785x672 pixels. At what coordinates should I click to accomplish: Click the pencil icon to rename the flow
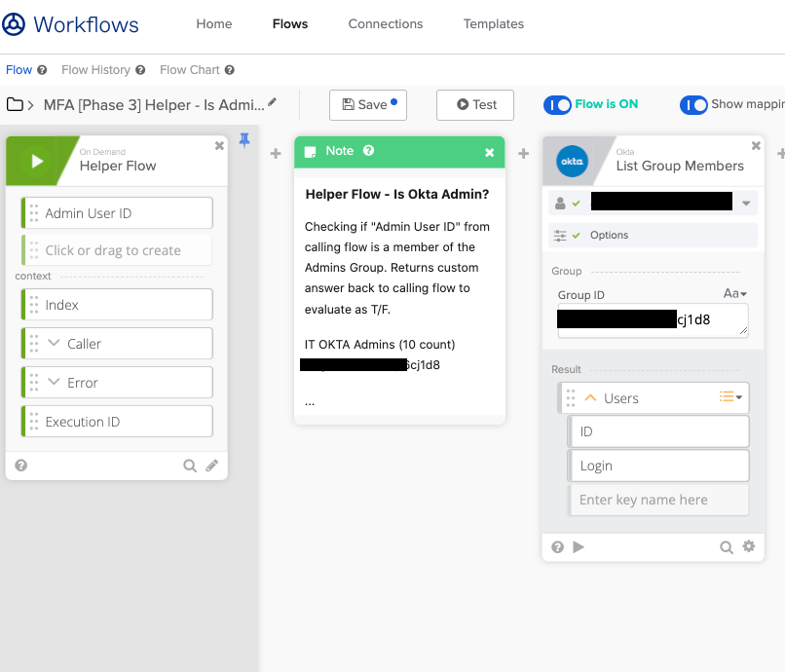[273, 102]
